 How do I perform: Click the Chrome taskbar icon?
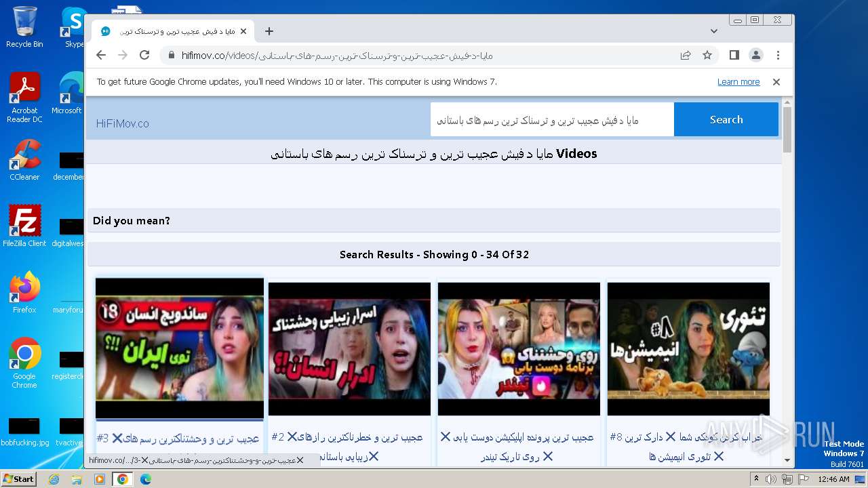tap(122, 479)
